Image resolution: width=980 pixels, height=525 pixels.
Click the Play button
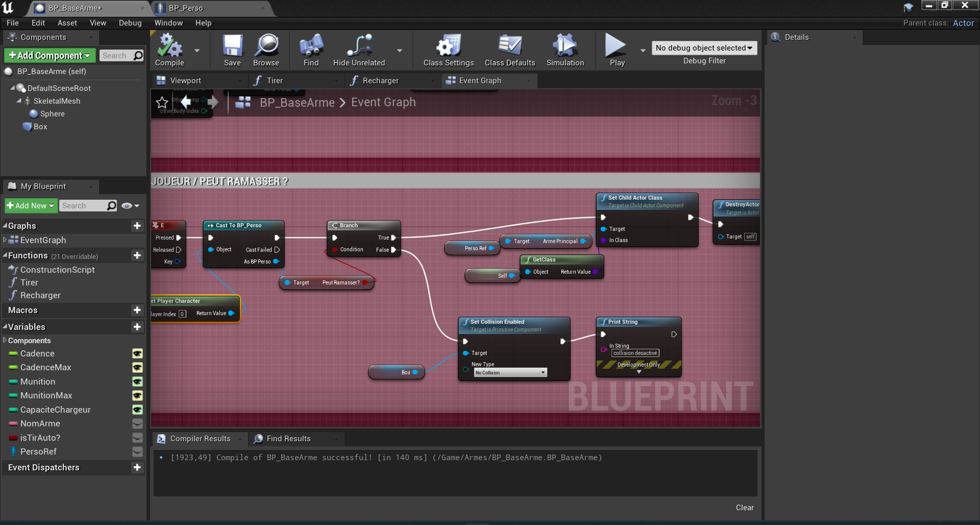coord(617,50)
